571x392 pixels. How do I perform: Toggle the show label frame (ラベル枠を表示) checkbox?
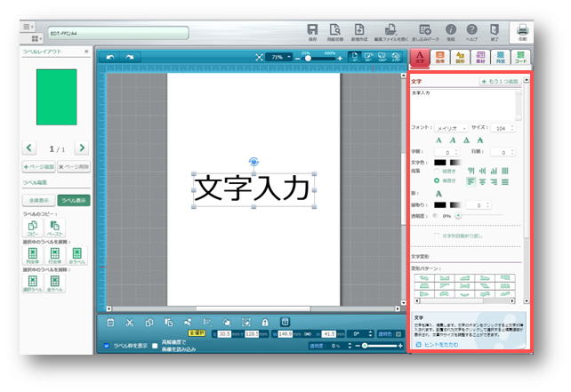pos(106,346)
